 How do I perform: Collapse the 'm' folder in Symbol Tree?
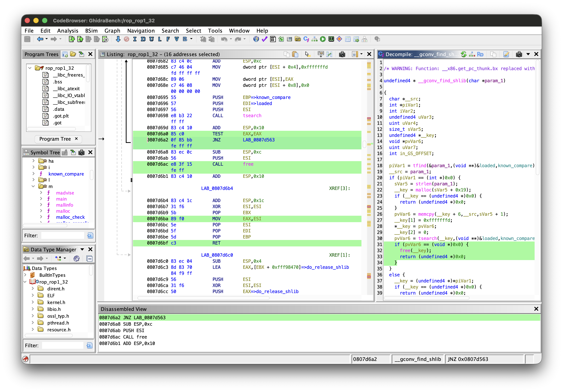(34, 187)
